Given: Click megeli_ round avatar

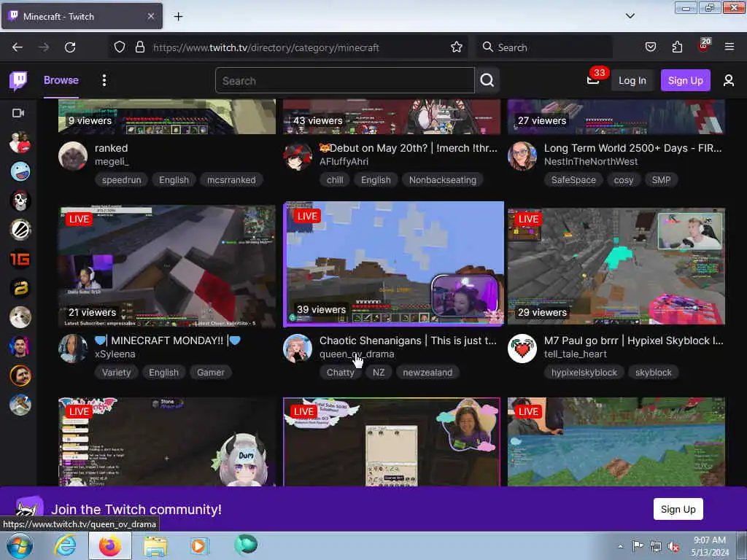Looking at the screenshot, I should click(73, 156).
